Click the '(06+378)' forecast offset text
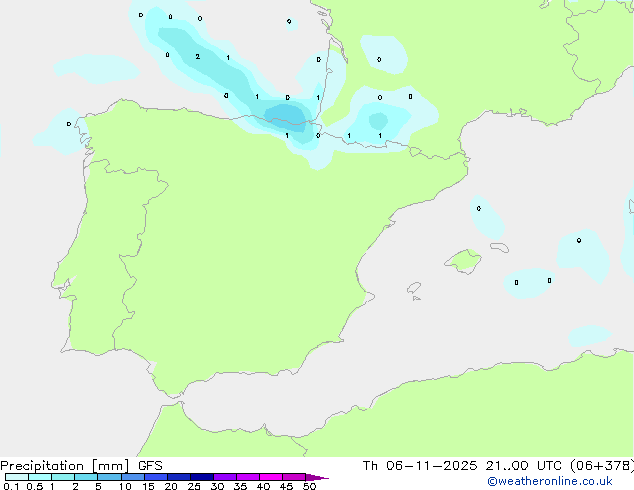This screenshot has width=634, height=490. (602, 466)
